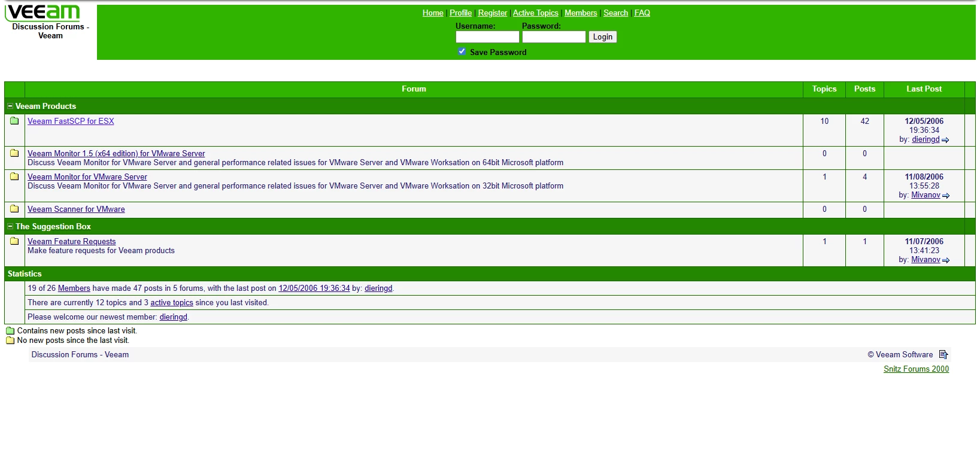Open newest member dieringd profile

[174, 317]
